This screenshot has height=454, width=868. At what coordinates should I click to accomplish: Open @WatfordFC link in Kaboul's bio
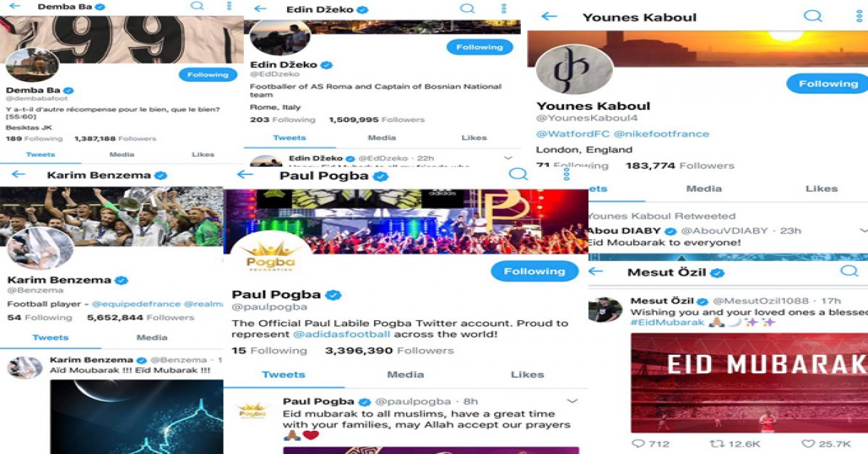(571, 134)
